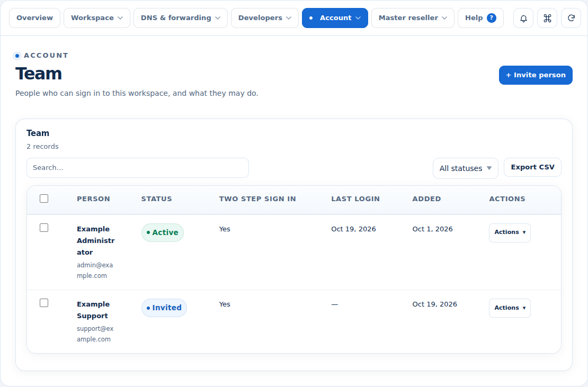This screenshot has width=588, height=387.
Task: Select all rows checkbox in header
Action: 44,199
